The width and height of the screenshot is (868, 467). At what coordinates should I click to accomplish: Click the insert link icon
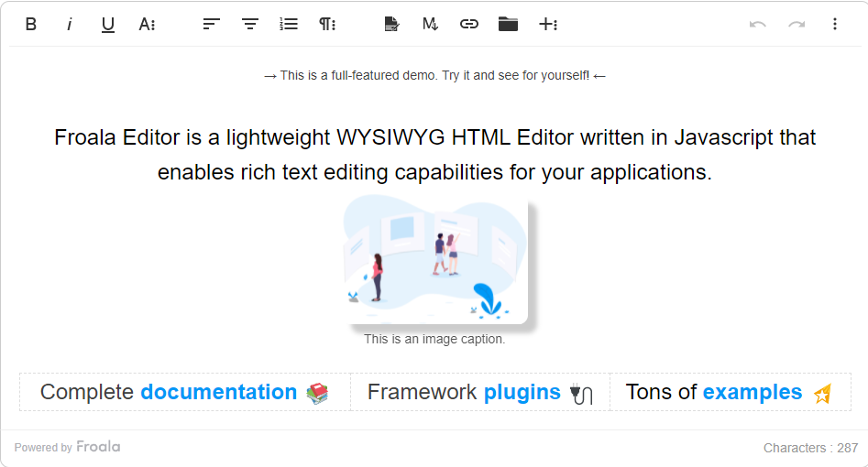coord(469,25)
